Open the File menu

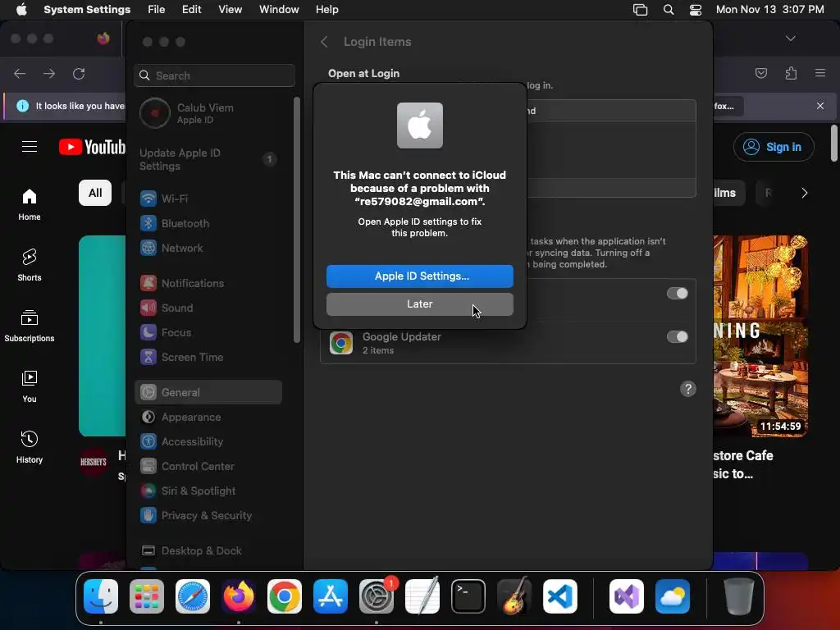[157, 10]
